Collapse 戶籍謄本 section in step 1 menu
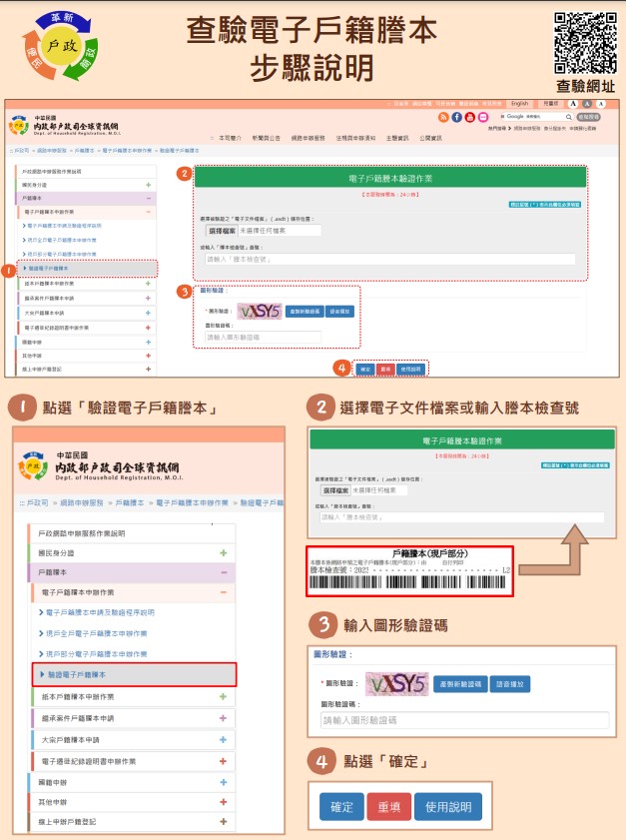 [224, 572]
